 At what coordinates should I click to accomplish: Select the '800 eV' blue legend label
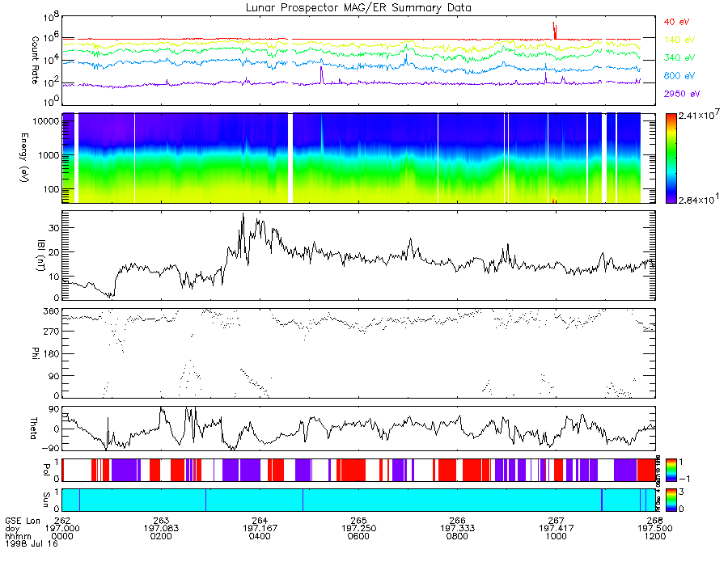tap(679, 76)
